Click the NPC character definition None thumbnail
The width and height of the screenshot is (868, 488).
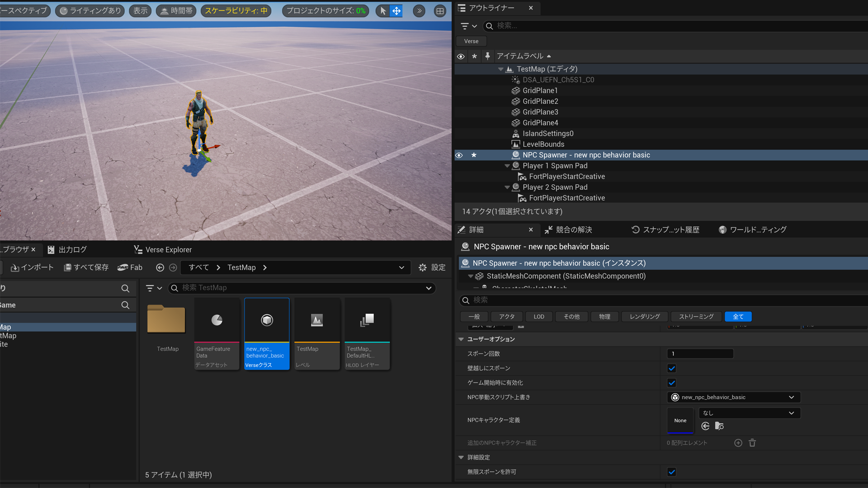680,420
